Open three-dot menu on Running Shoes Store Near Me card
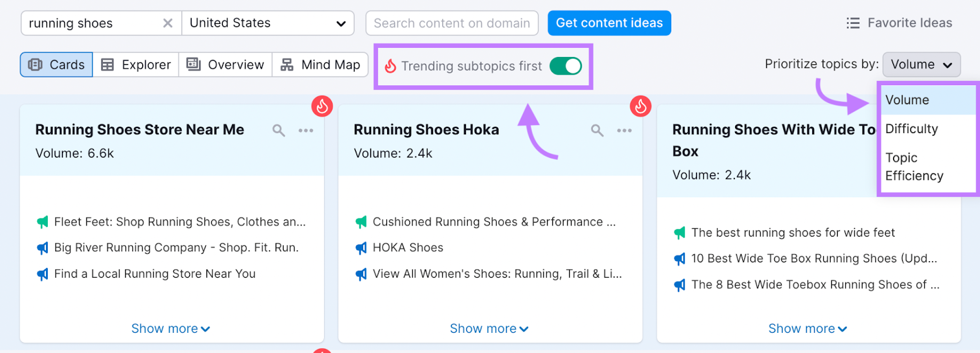Viewport: 980px width, 353px height. 306,131
